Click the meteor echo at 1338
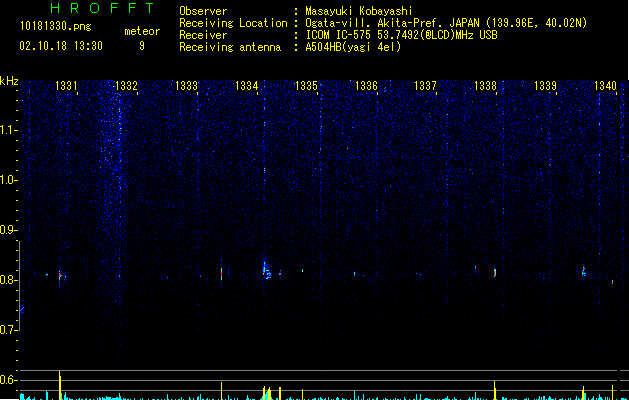The height and width of the screenshot is (400, 629). tap(495, 273)
